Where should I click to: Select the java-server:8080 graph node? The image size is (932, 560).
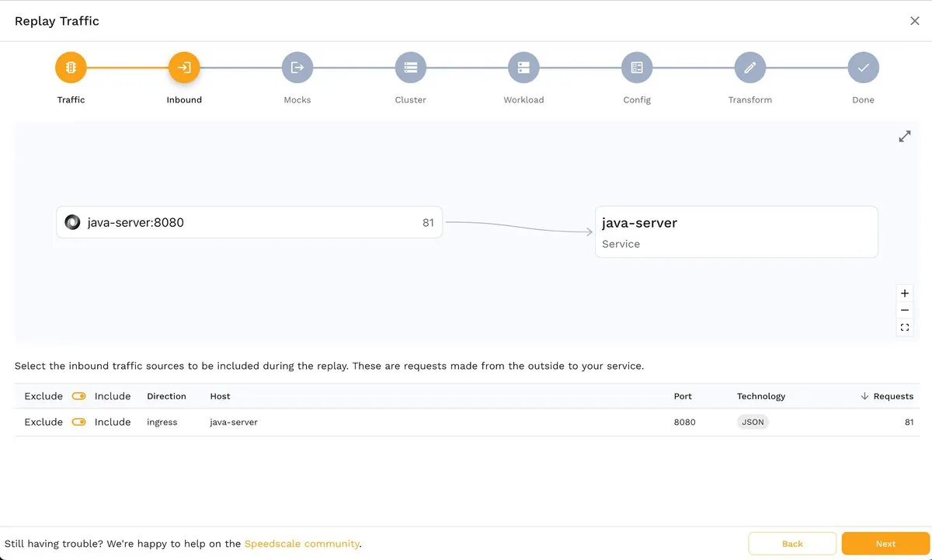(249, 223)
